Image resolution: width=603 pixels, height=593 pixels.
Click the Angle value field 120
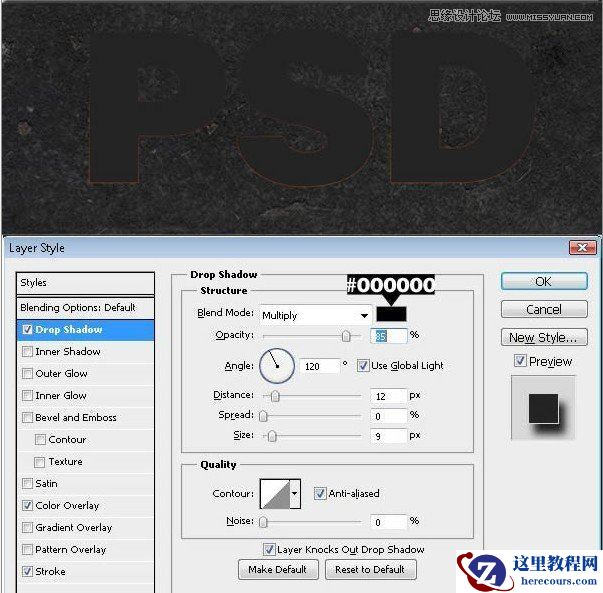pyautogui.click(x=320, y=366)
